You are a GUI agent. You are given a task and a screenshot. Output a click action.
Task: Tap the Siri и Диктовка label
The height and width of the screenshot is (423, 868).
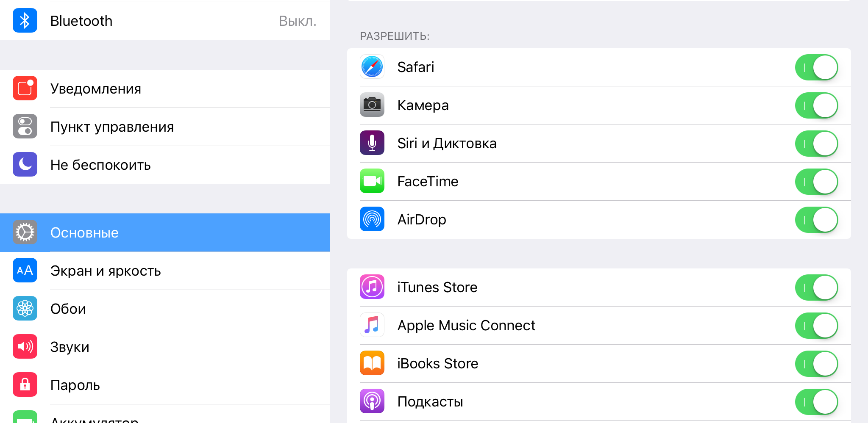pos(447,144)
